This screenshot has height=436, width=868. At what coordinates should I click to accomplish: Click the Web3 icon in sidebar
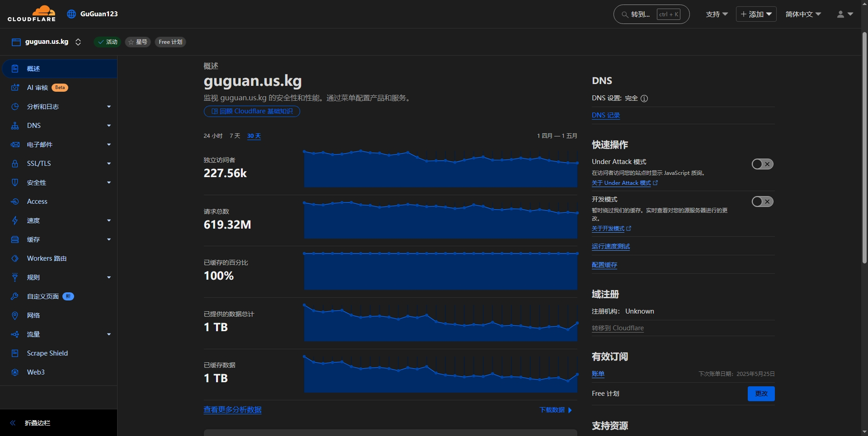[15, 372]
